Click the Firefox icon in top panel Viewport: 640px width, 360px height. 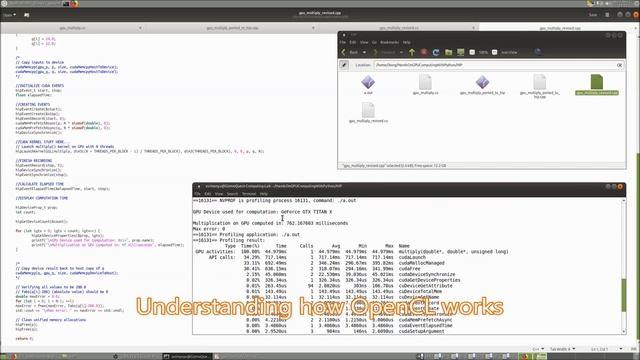tap(75, 4)
